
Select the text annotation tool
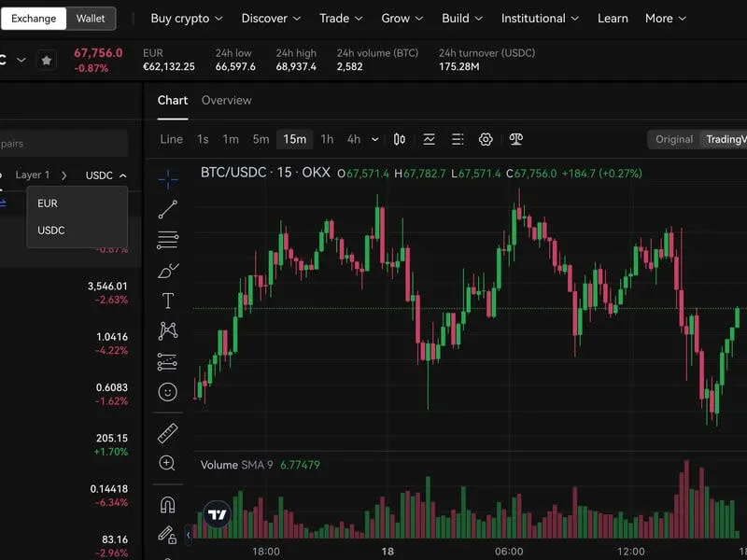pyautogui.click(x=167, y=301)
